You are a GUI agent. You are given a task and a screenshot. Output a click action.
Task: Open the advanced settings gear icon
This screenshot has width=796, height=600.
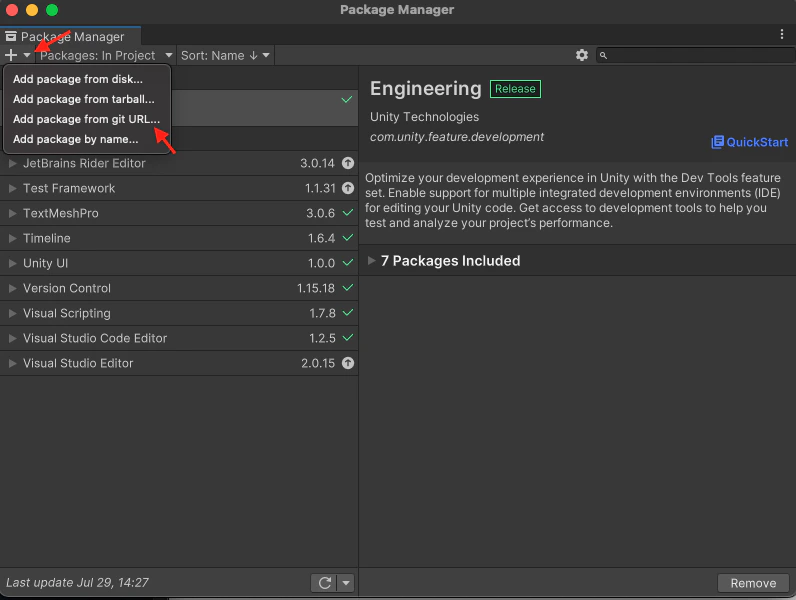[x=582, y=55]
